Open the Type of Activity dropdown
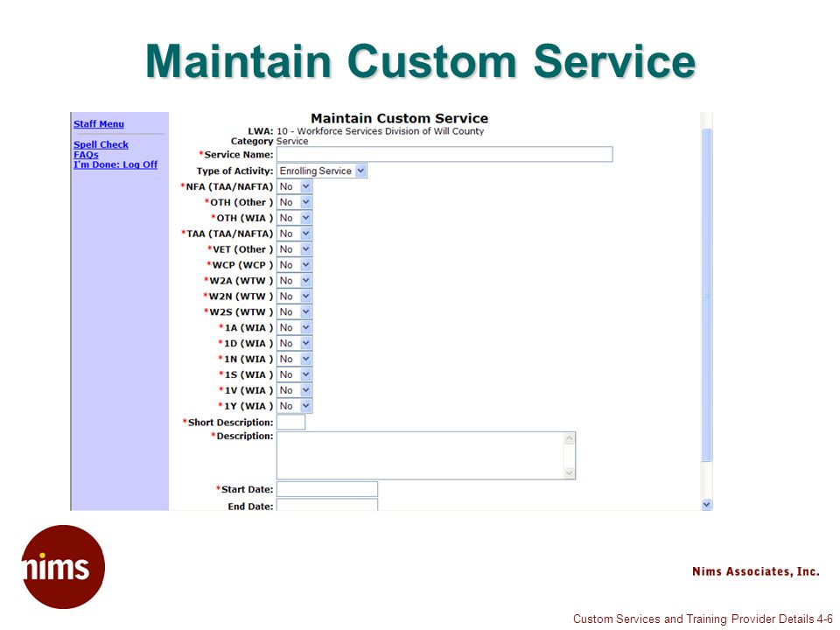 pos(321,171)
